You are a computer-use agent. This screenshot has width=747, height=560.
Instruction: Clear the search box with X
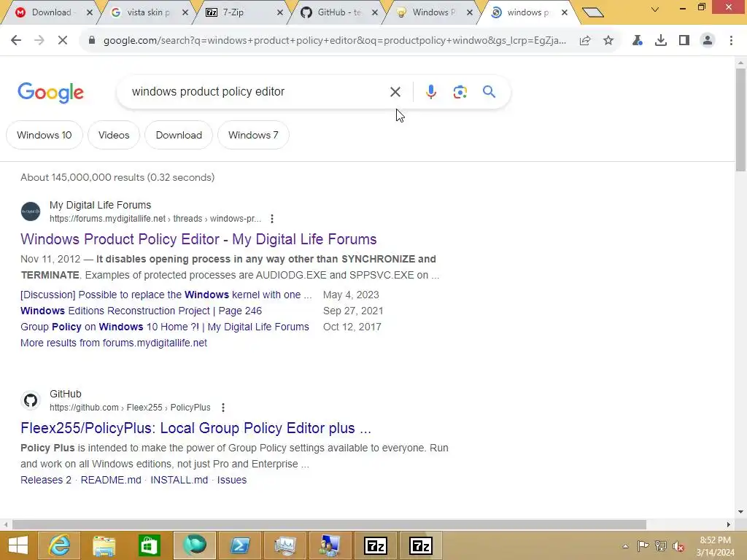coord(395,92)
